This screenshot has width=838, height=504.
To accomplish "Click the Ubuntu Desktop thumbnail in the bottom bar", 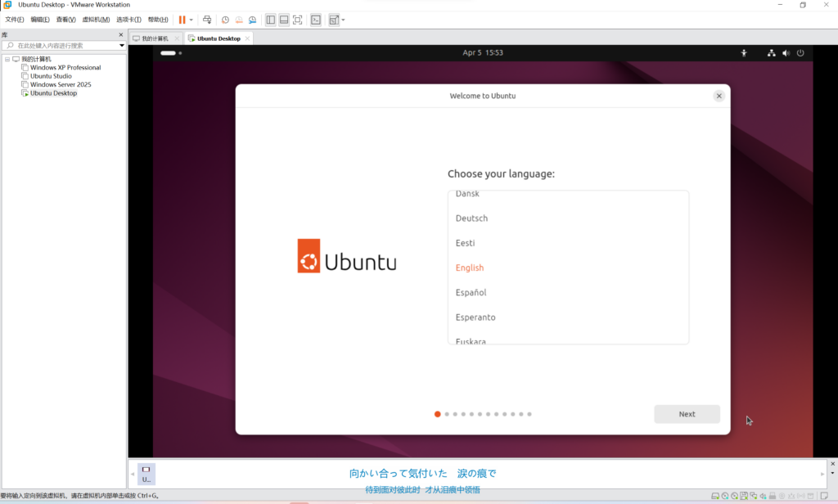I will [146, 474].
